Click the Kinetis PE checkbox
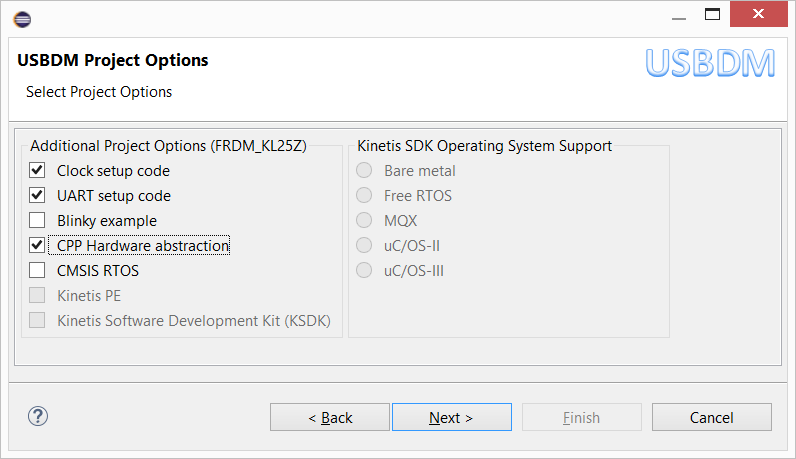This screenshot has height=459, width=796. tap(38, 296)
